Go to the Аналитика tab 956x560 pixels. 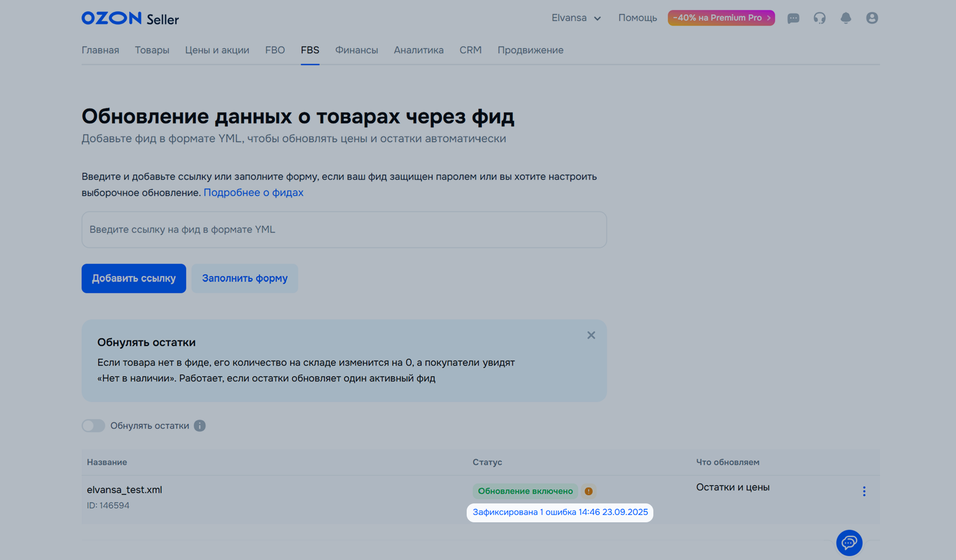point(419,50)
